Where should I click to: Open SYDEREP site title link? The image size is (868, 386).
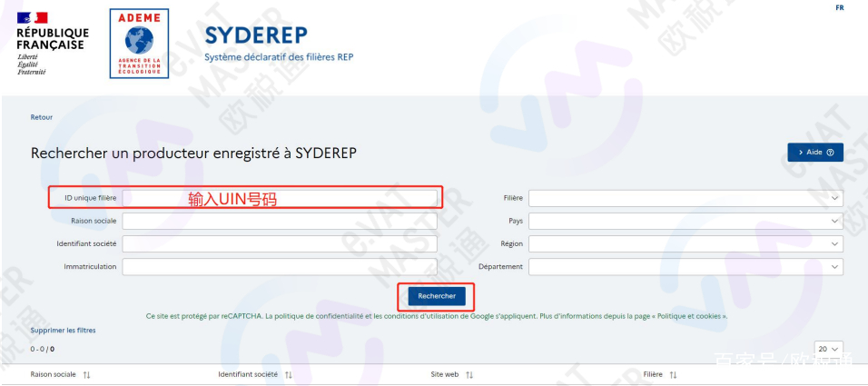256,35
